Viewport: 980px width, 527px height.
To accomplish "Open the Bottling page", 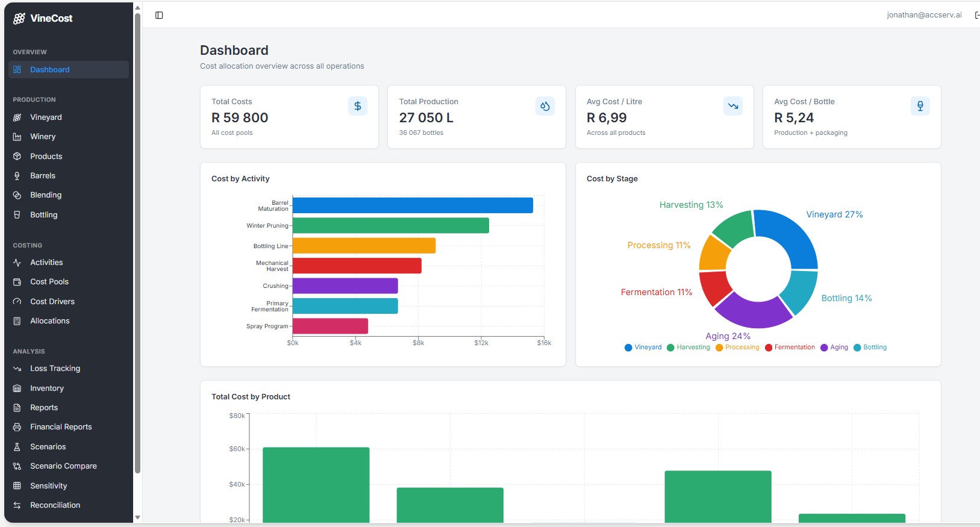I will (x=69, y=215).
